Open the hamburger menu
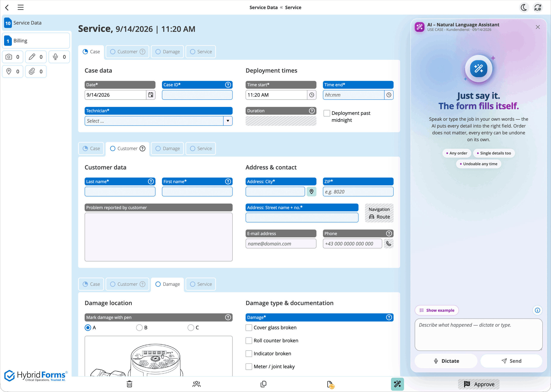The width and height of the screenshot is (551, 392). tap(20, 8)
